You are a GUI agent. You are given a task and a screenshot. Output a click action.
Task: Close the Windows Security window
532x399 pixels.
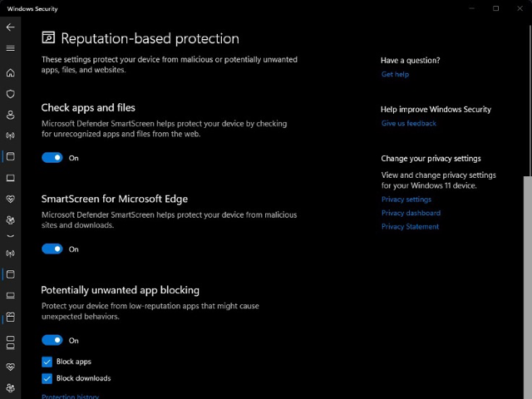520,8
